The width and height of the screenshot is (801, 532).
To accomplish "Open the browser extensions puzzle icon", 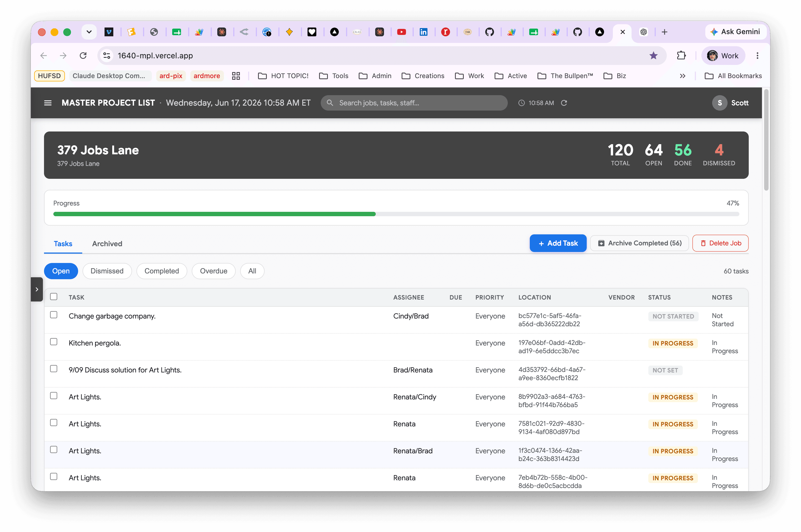I will tap(681, 55).
